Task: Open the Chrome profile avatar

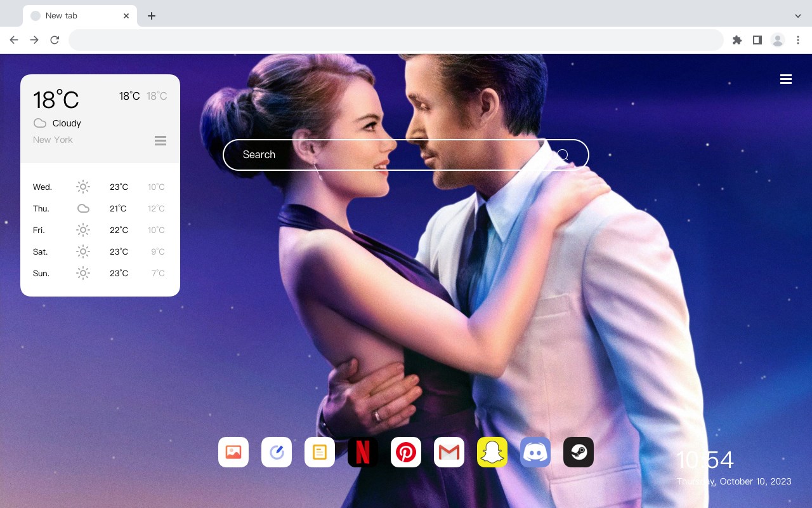Action: click(778, 40)
